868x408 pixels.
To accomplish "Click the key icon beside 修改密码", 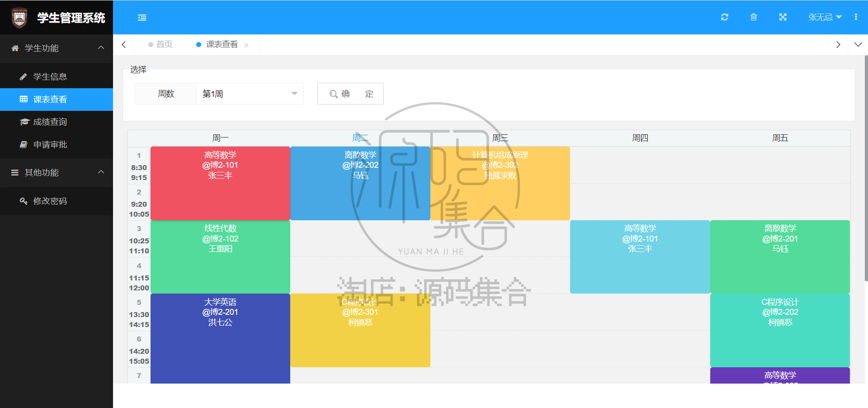I will point(24,201).
